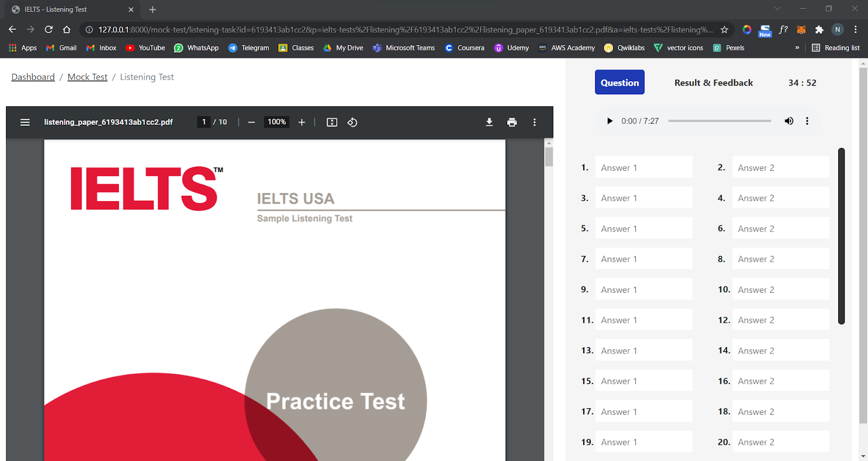Viewport: 868px width, 461px height.
Task: Download the listening paper PDF
Action: [489, 123]
